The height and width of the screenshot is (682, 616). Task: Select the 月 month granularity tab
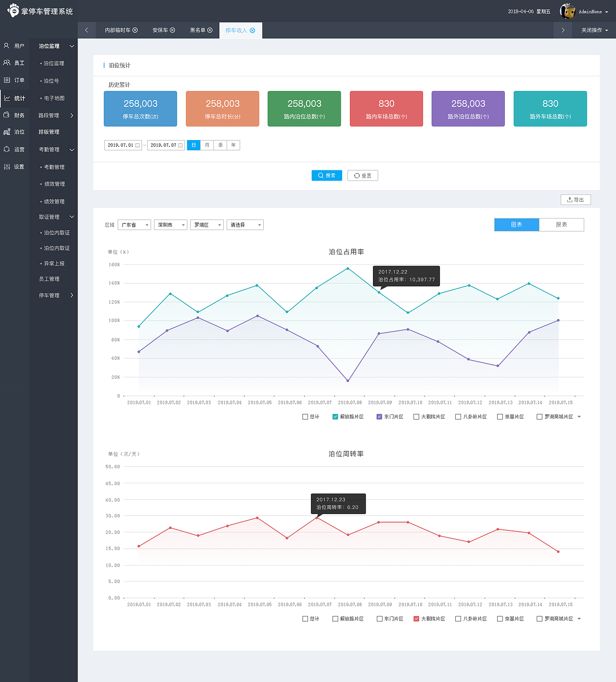coord(207,145)
